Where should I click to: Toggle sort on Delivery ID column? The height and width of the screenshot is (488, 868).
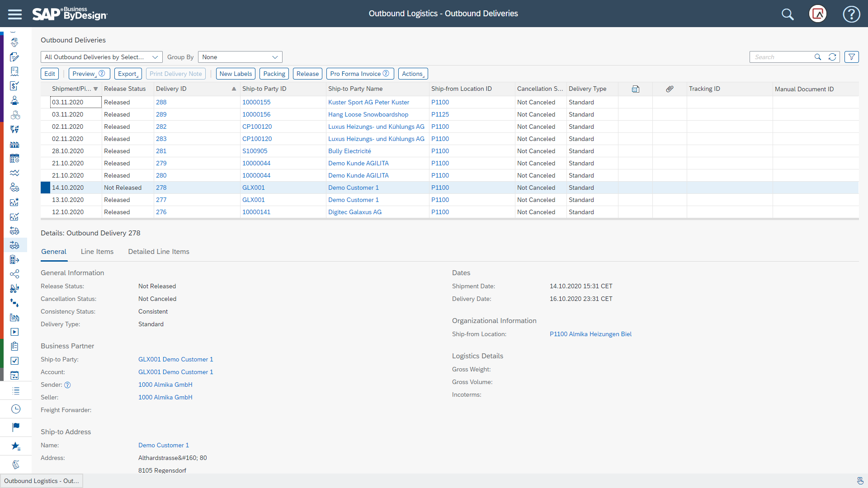[234, 89]
